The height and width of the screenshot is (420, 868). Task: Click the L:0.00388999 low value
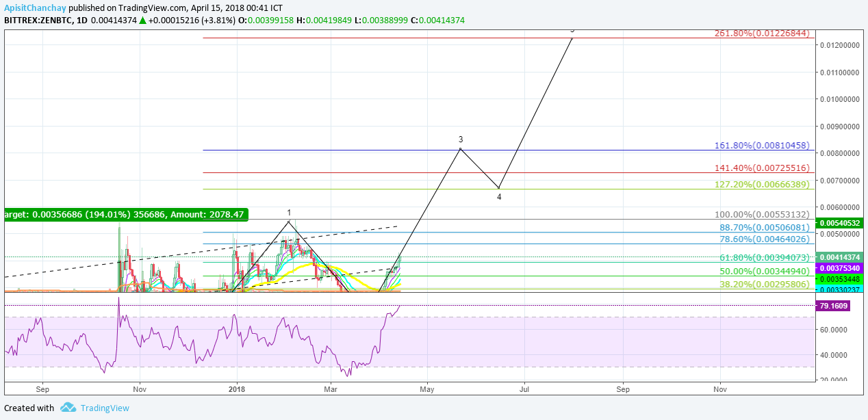pyautogui.click(x=381, y=21)
